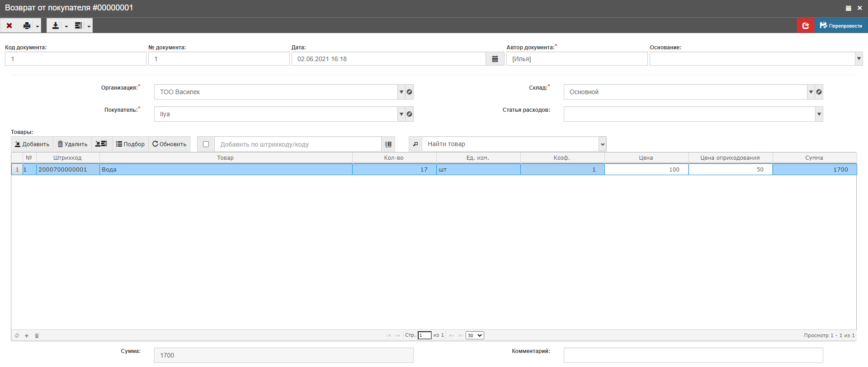
Task: Click the trash icon in grid footer
Action: tap(37, 336)
